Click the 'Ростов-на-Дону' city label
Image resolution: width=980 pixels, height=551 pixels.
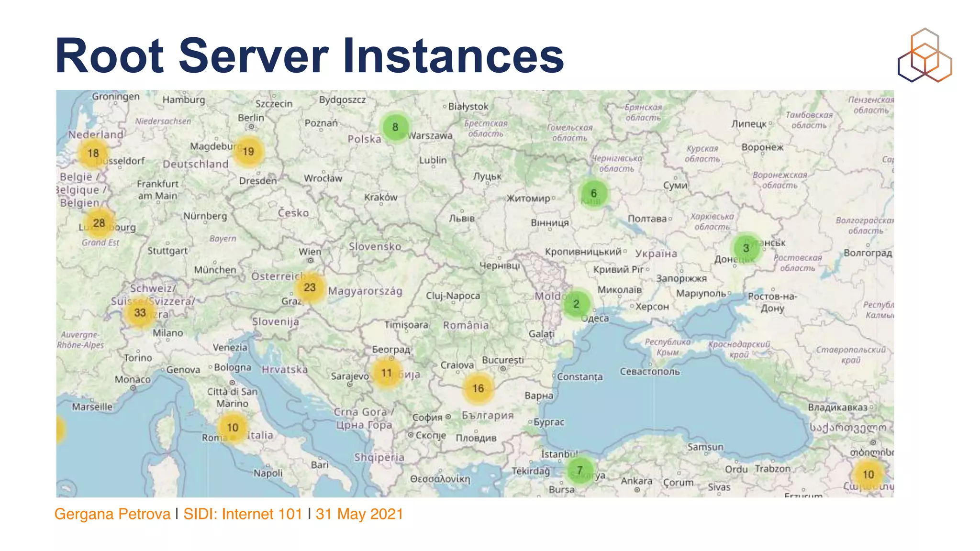772,302
